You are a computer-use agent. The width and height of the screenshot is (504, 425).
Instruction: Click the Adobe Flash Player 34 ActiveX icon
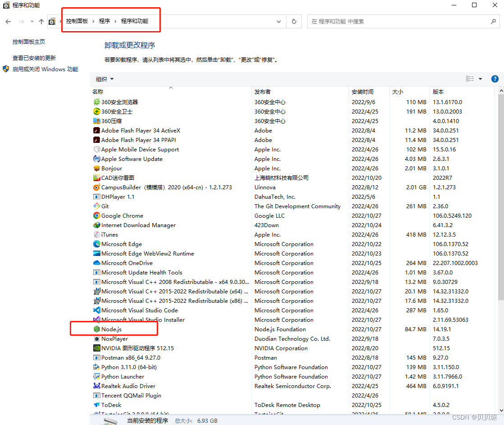[96, 130]
